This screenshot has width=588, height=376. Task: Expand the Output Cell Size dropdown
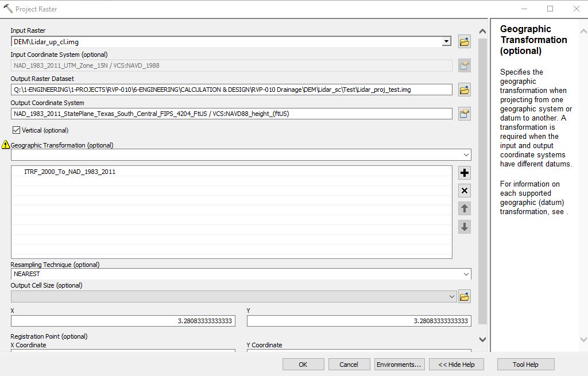tap(451, 297)
